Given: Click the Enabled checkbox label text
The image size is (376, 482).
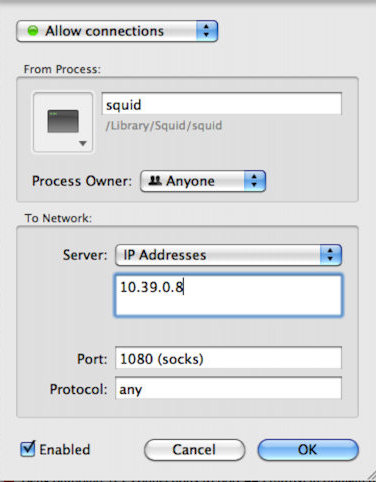Looking at the screenshot, I should click(65, 450).
